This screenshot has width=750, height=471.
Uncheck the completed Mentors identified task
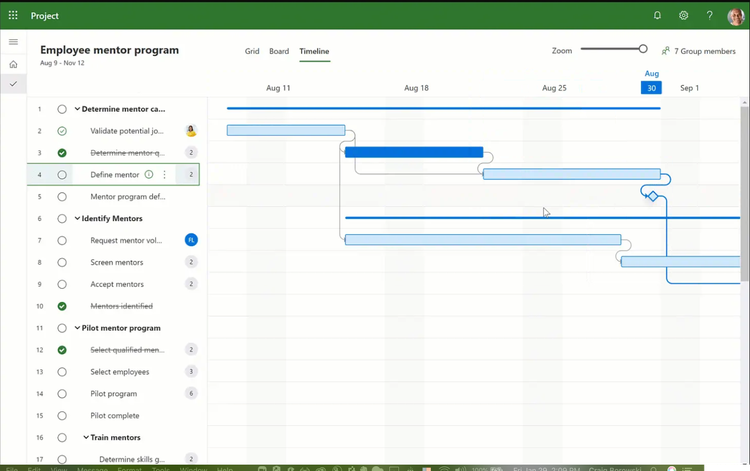pyautogui.click(x=62, y=306)
